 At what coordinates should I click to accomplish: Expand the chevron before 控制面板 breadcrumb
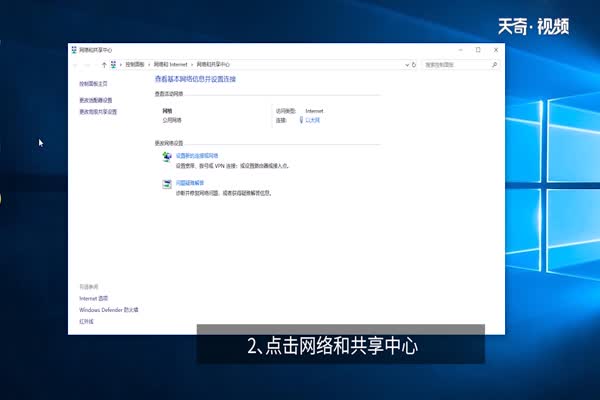(x=121, y=65)
